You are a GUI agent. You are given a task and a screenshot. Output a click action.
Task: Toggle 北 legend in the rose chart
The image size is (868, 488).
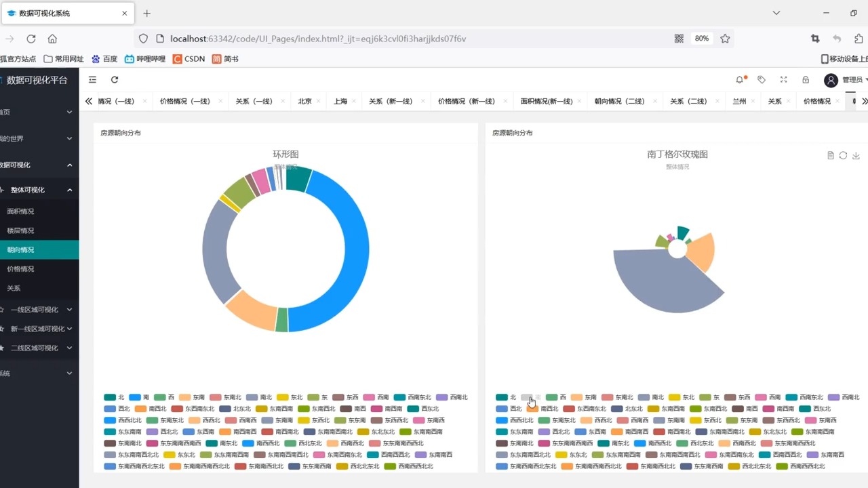click(506, 397)
